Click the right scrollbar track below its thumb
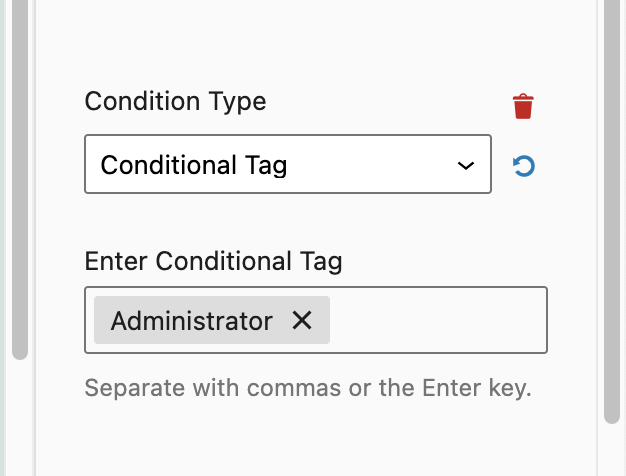626x476 pixels. point(613,450)
